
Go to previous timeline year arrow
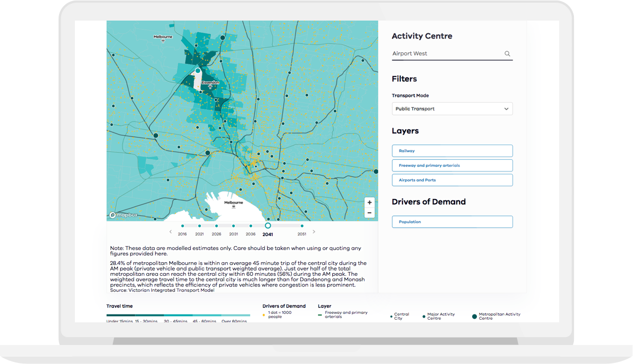[x=170, y=232]
